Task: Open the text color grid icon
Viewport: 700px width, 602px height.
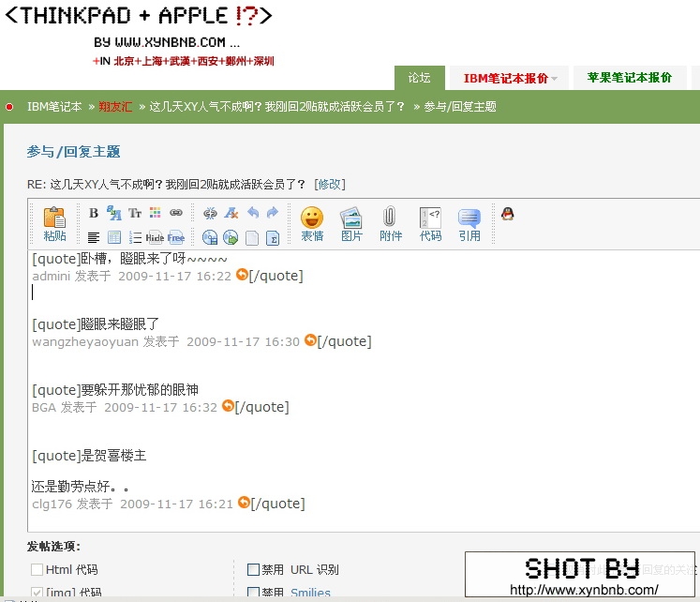Action: point(155,213)
